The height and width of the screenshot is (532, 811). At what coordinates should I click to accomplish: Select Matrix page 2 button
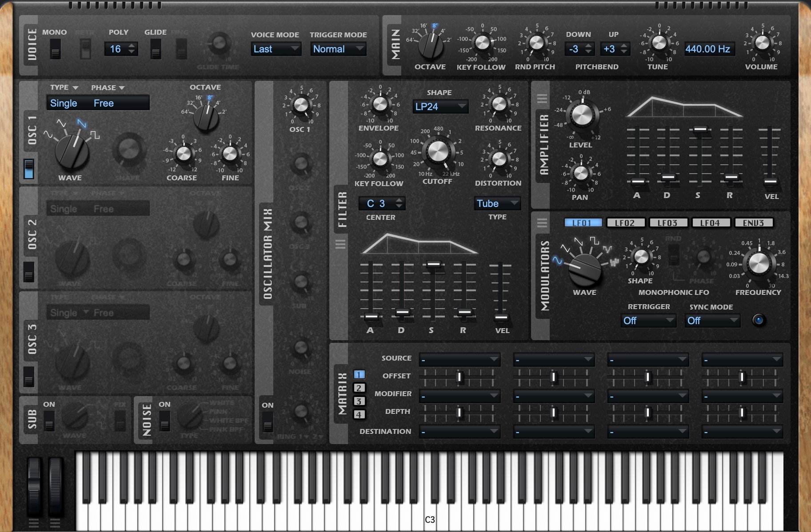point(359,388)
